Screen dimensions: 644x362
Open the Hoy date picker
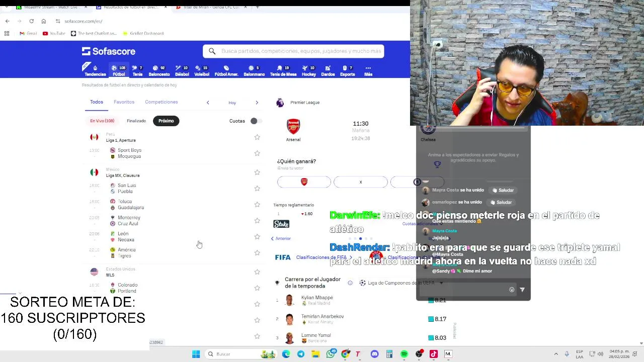tap(232, 103)
